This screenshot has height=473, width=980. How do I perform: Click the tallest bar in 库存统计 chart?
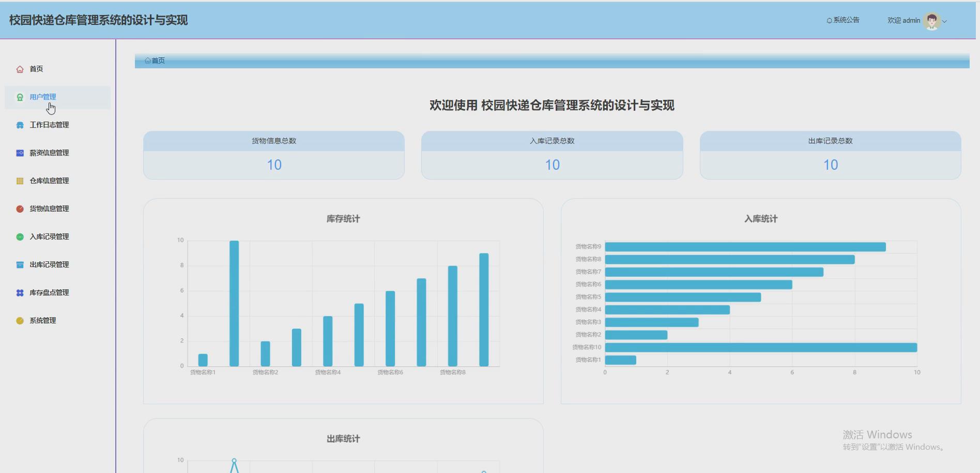pyautogui.click(x=234, y=305)
